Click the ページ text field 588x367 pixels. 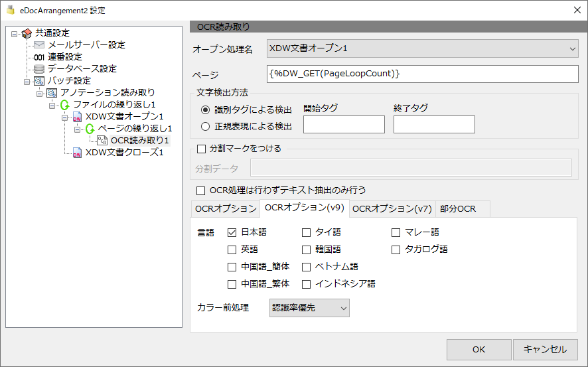coord(423,74)
